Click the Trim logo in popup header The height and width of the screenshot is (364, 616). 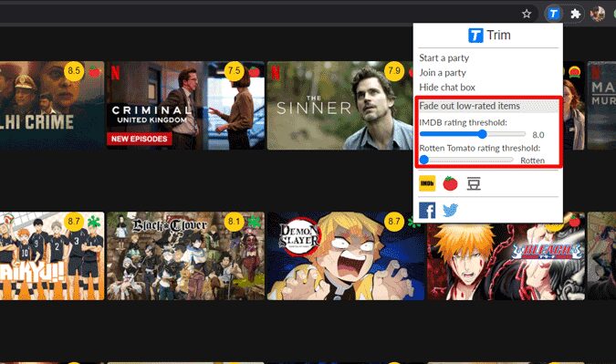475,36
